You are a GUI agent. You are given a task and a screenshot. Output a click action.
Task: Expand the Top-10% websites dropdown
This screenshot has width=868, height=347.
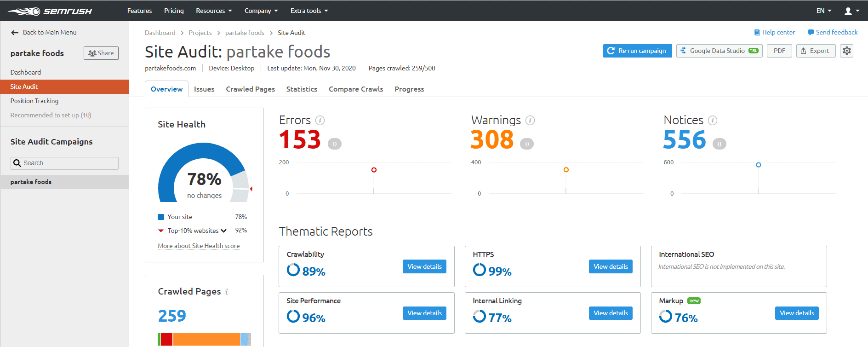coord(223,231)
